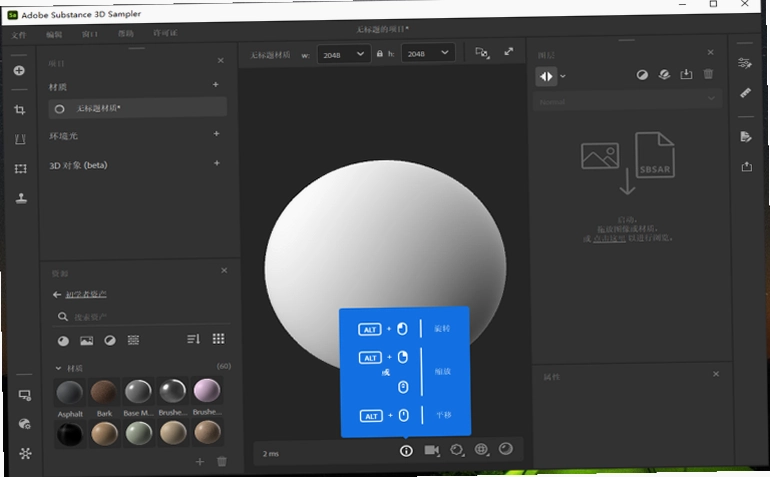Select the clone stamp tool
Viewport: 770px width, 477px height.
pyautogui.click(x=21, y=198)
